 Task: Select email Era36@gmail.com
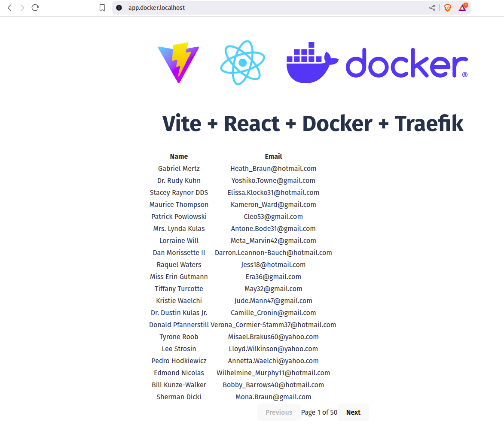pyautogui.click(x=273, y=276)
